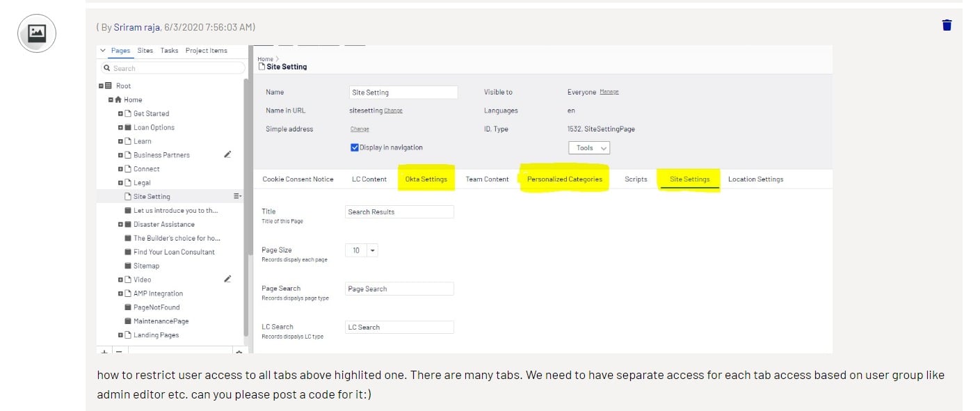Viewport: 980px width, 411px height.
Task: Click the Root node icon
Action: [x=109, y=86]
